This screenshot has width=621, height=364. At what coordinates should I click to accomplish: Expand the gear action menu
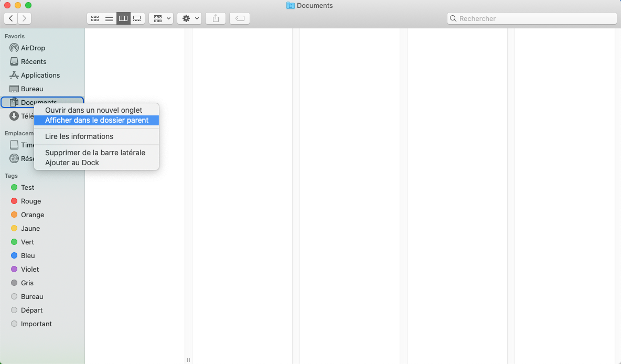pyautogui.click(x=189, y=18)
